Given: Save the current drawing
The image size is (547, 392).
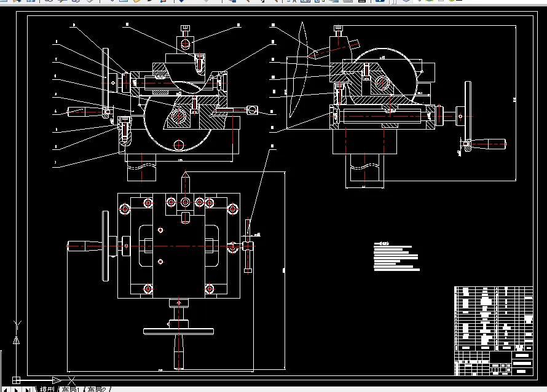Looking at the screenshot, I should point(30,2).
